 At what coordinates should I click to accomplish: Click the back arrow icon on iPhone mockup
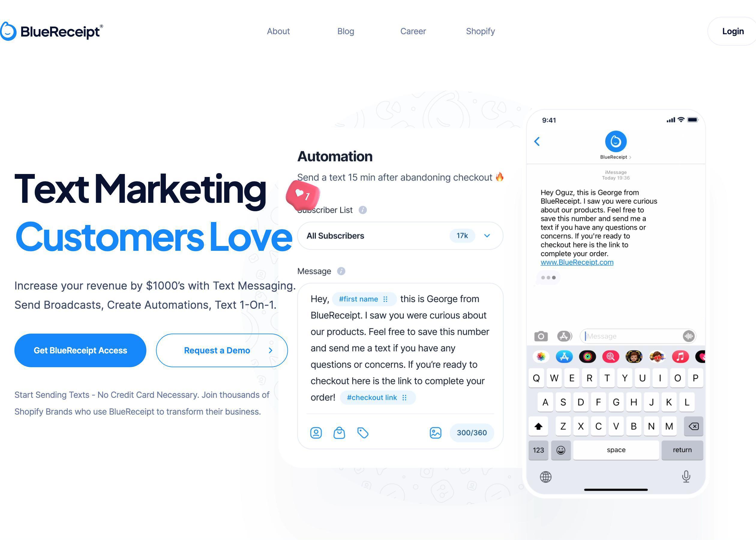(538, 141)
